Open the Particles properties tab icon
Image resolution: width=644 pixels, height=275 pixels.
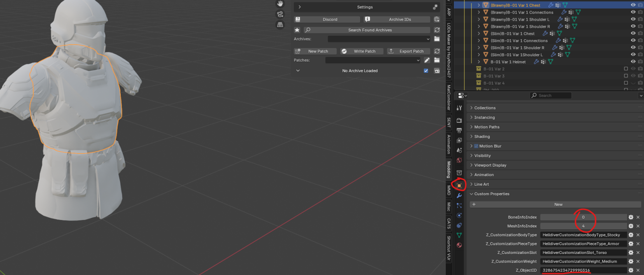coord(459,206)
